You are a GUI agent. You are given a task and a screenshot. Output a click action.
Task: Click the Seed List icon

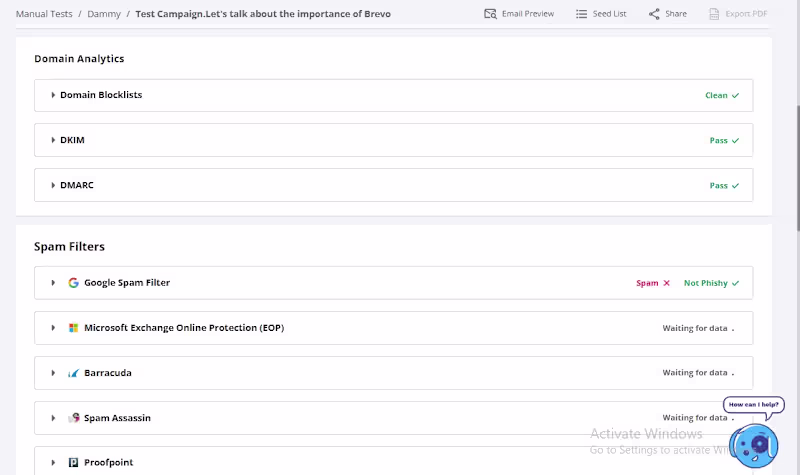click(x=581, y=14)
